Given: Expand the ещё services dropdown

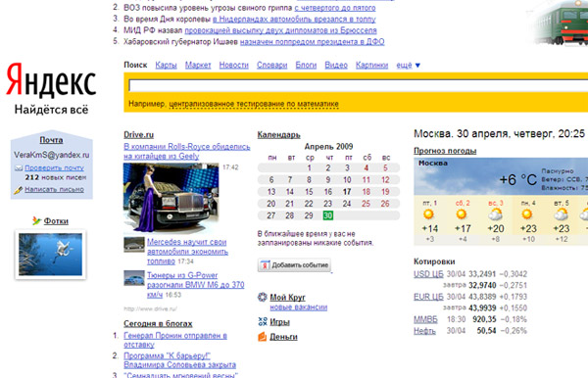Looking at the screenshot, I should pos(409,66).
